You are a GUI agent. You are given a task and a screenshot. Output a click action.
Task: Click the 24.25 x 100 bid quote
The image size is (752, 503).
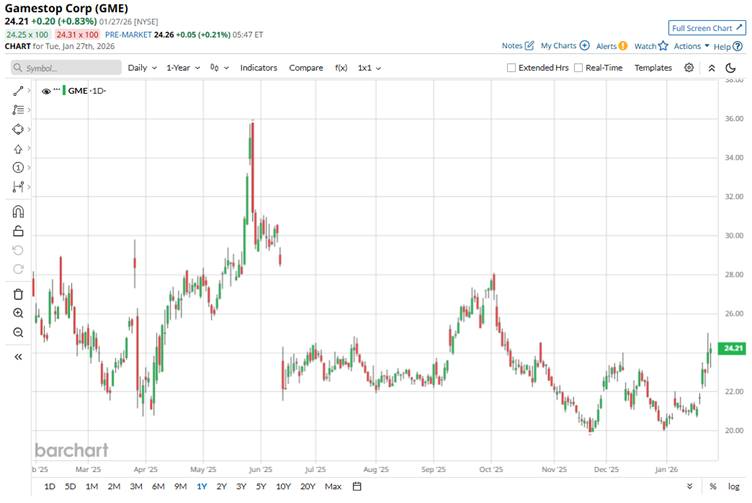27,35
